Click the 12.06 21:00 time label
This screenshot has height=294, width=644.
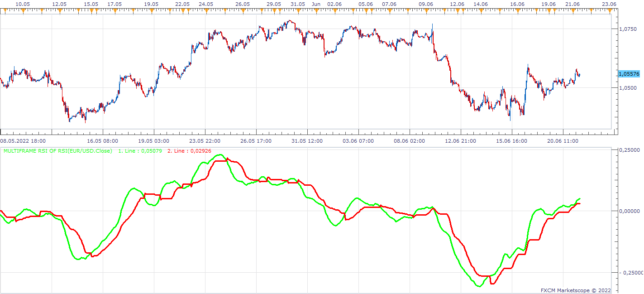(x=461, y=141)
